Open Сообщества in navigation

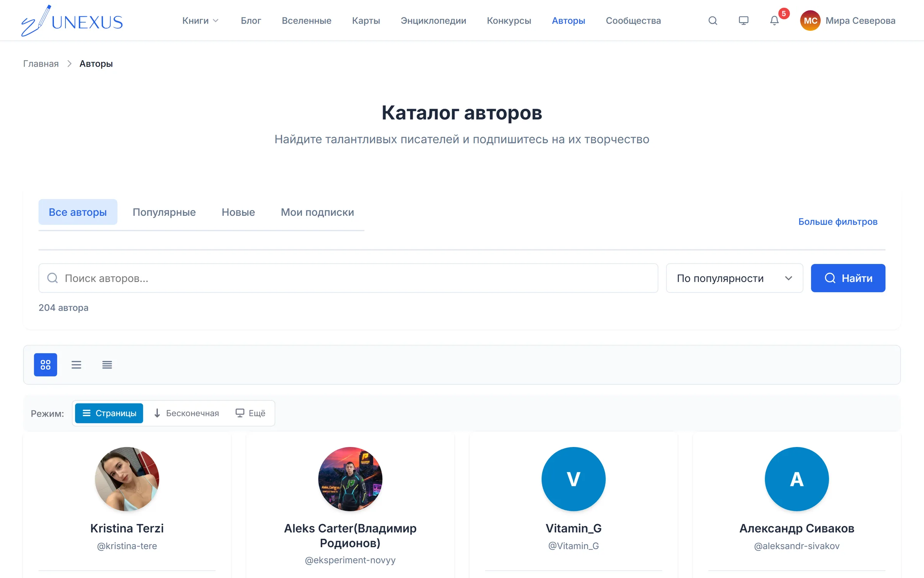633,20
